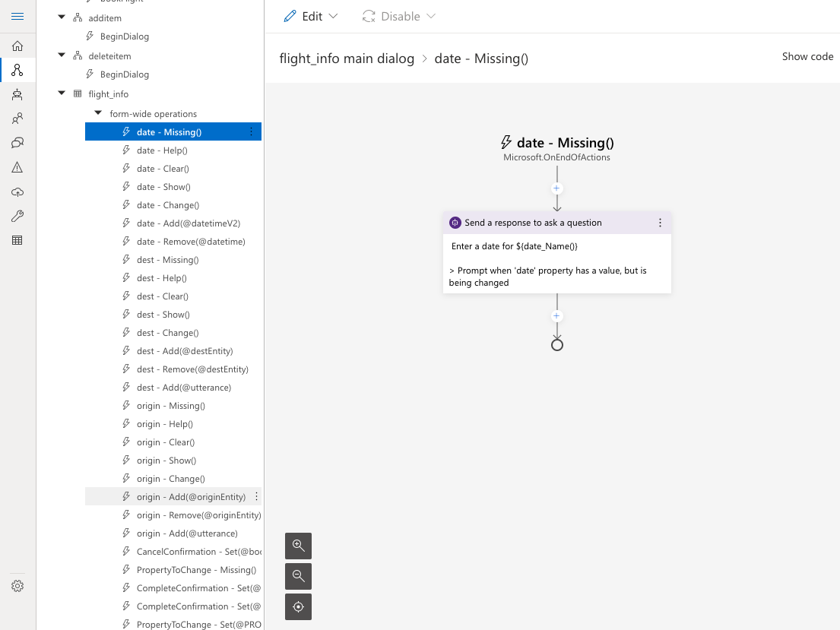Click Show code in the header

(x=807, y=56)
